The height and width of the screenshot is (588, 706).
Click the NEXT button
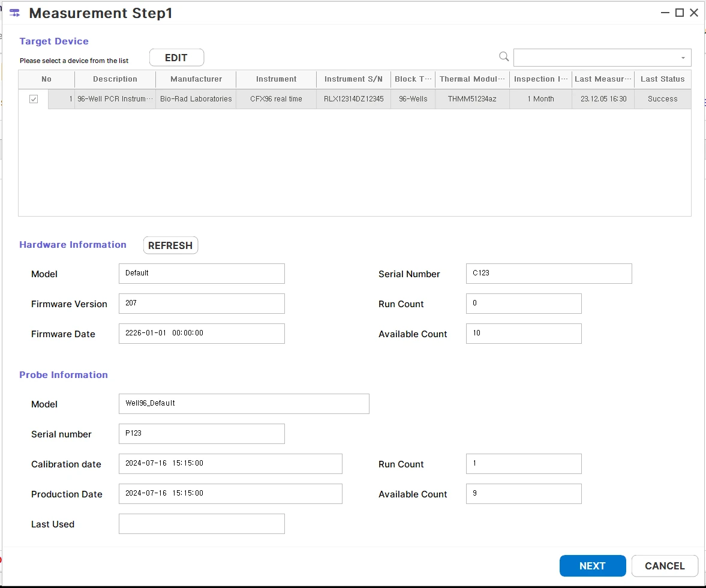[593, 566]
